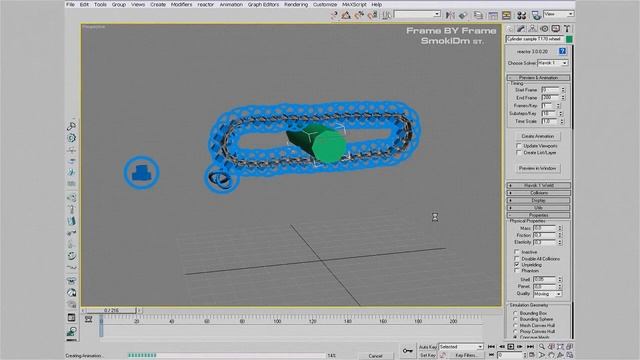The height and width of the screenshot is (360, 640).
Task: Open the Layer Manager icon
Action: (478, 15)
